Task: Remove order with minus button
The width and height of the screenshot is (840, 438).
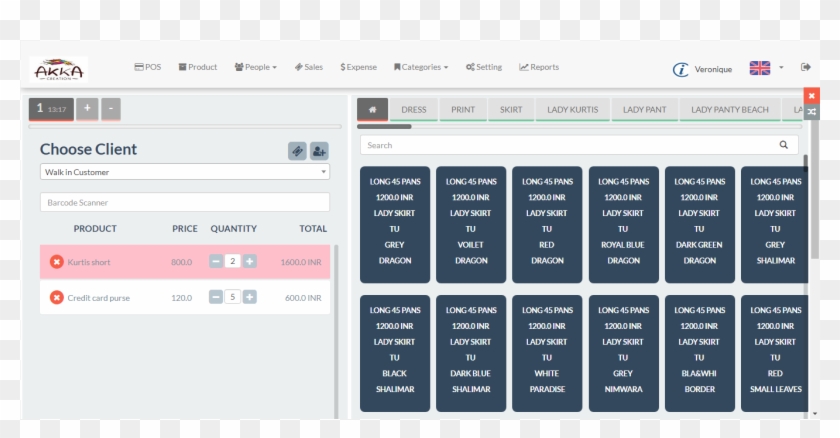Action: point(111,109)
